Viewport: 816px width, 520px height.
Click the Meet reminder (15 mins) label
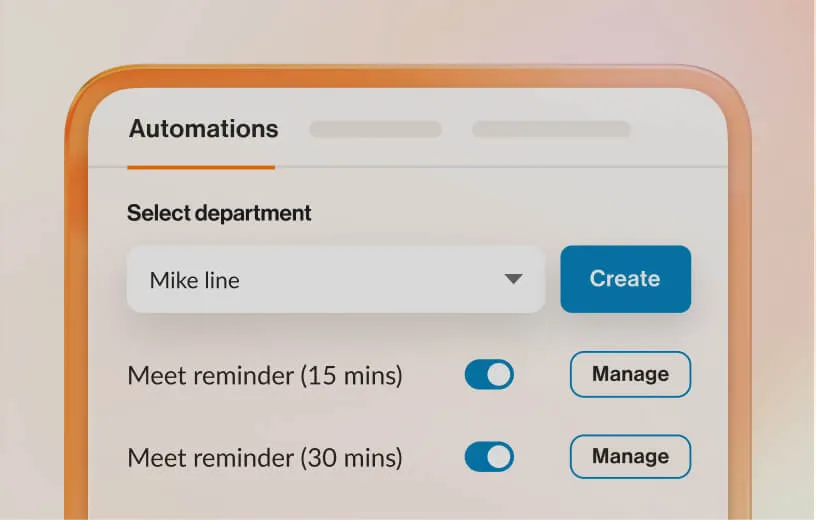tap(265, 376)
